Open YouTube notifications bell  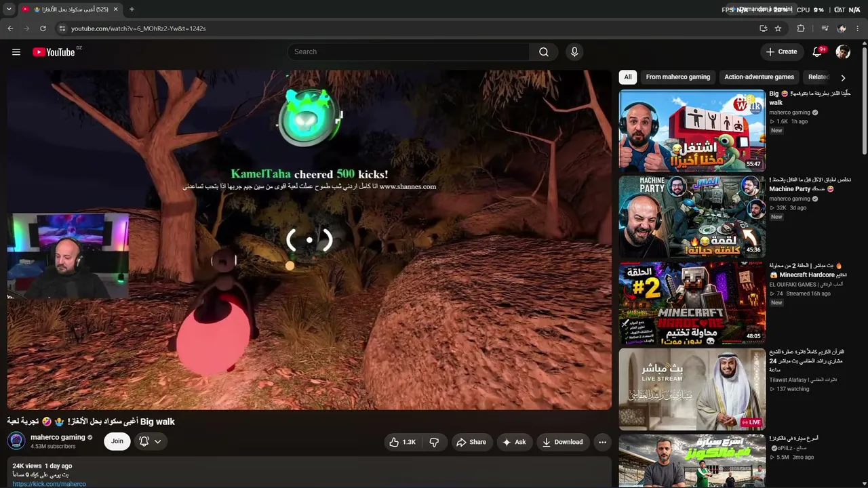[x=818, y=52]
